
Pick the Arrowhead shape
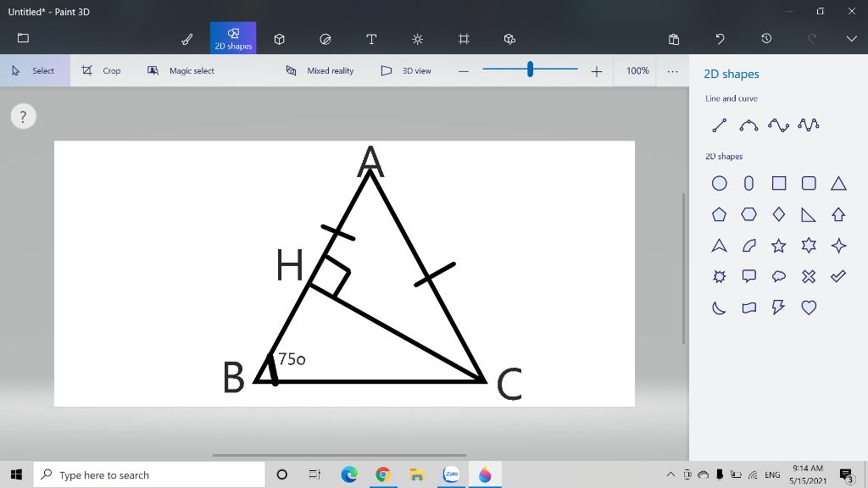(719, 245)
